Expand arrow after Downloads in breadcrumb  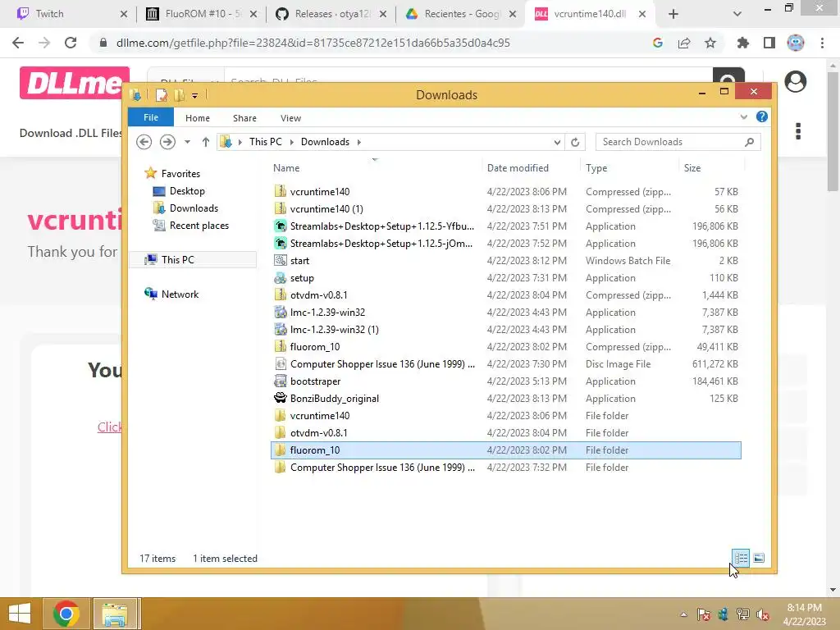point(358,142)
